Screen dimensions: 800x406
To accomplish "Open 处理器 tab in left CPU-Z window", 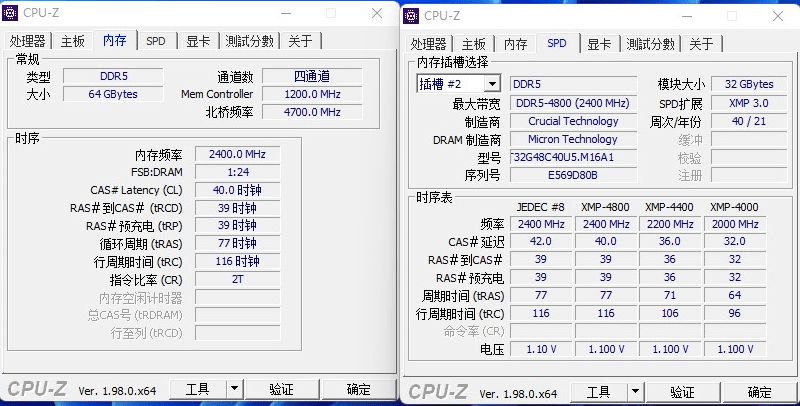I will [x=28, y=41].
